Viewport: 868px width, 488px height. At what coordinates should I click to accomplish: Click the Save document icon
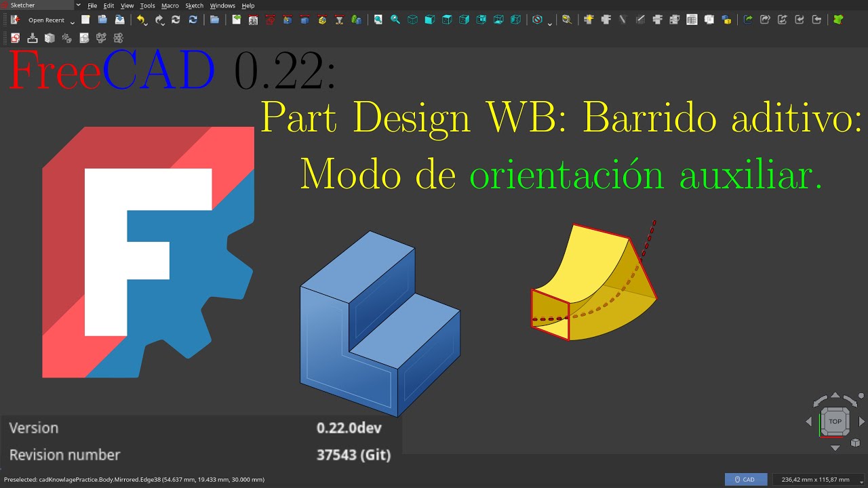click(x=119, y=20)
